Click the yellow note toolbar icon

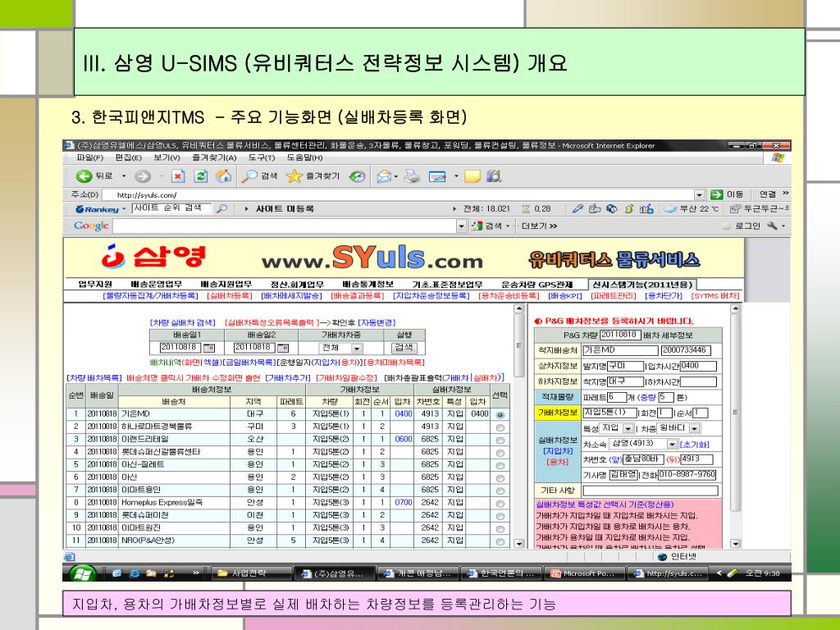click(x=472, y=176)
